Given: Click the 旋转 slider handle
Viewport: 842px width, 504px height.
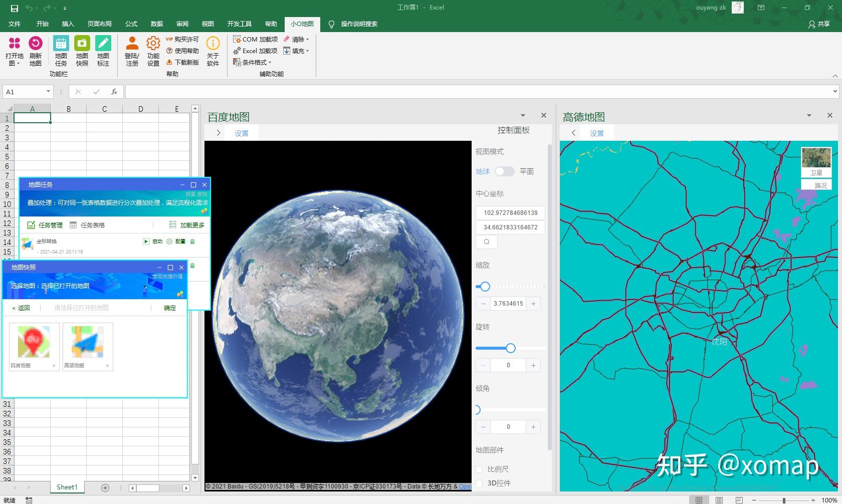Looking at the screenshot, I should pyautogui.click(x=510, y=348).
